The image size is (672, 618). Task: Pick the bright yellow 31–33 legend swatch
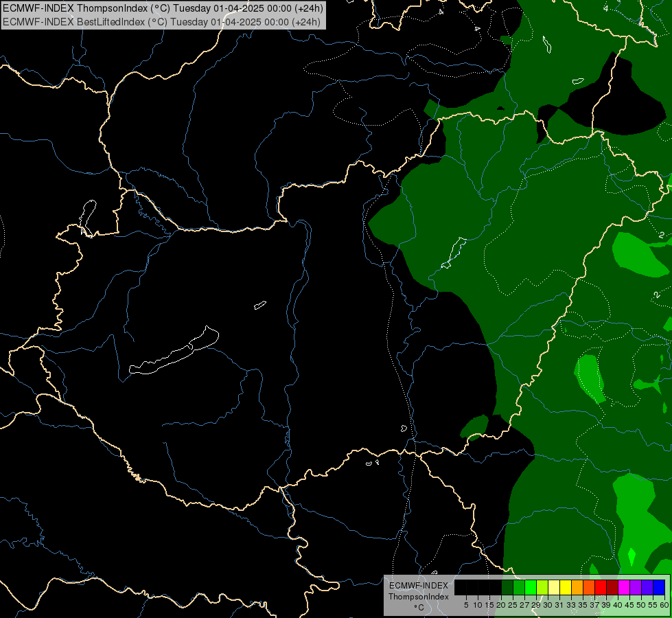click(566, 587)
